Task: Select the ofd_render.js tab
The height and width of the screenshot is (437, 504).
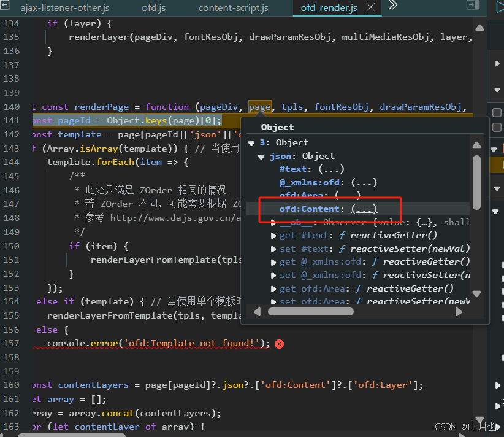Action: point(329,8)
